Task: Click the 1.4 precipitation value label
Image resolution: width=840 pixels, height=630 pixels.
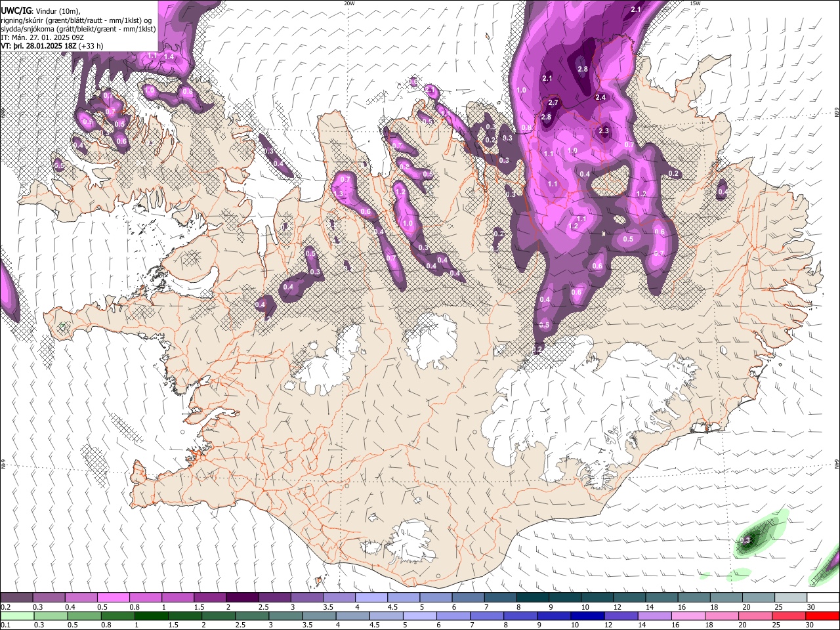Action: [169, 57]
